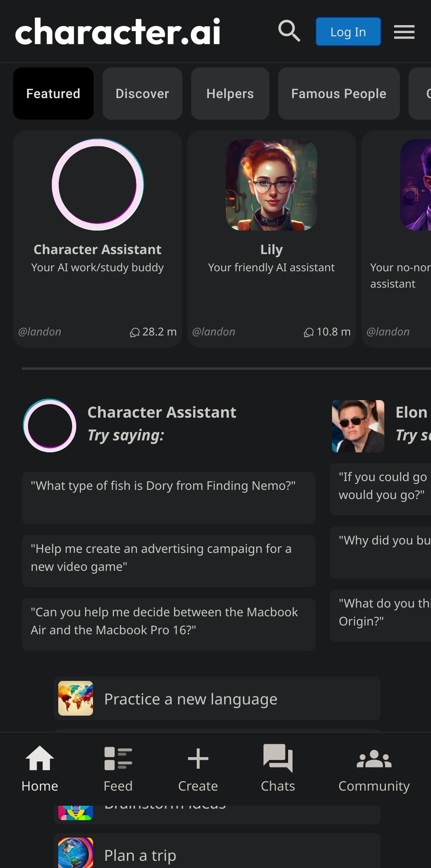Click the character.ai logo
Screen dimensions: 431x868
click(118, 31)
